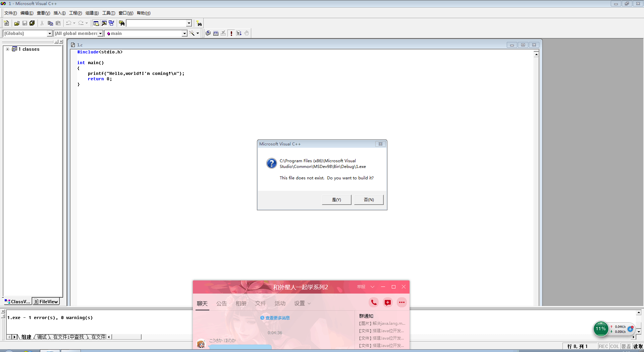Open the 查看(V) menu
Screen dimensions: 644x352
click(x=43, y=13)
